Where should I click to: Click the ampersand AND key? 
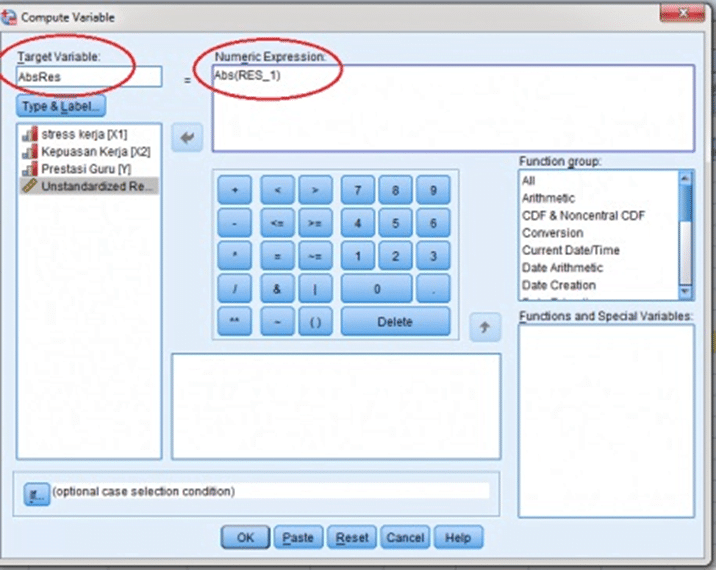(x=277, y=289)
